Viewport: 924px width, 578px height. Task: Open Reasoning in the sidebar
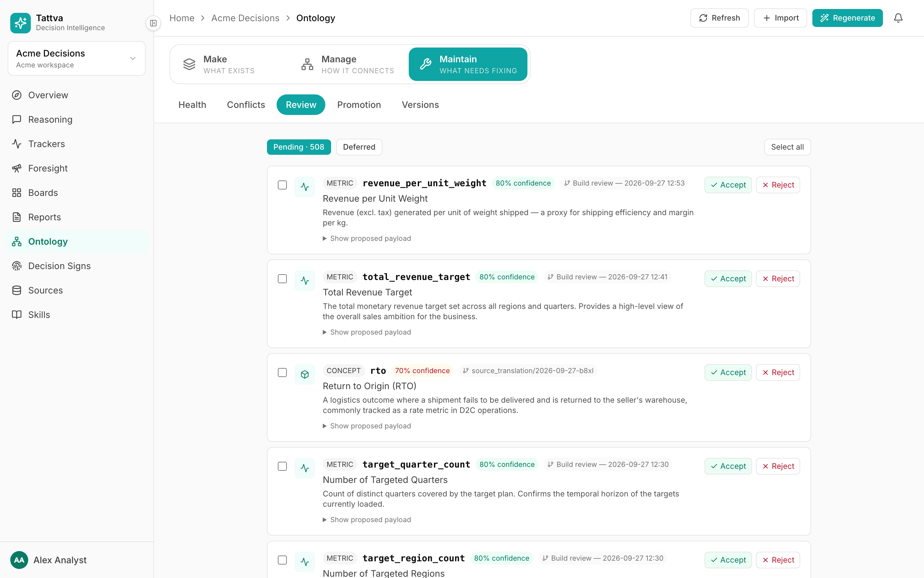tap(76, 119)
